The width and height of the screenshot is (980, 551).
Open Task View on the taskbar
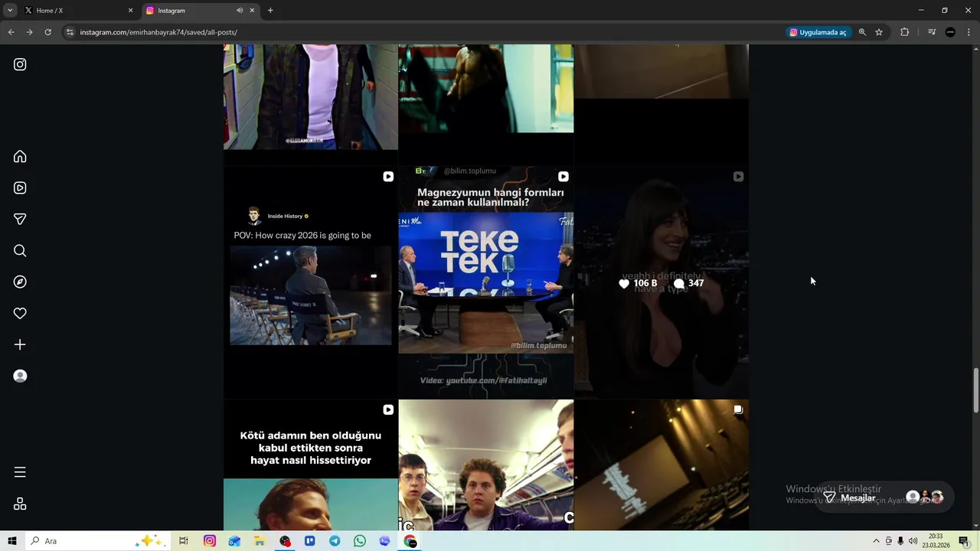184,541
